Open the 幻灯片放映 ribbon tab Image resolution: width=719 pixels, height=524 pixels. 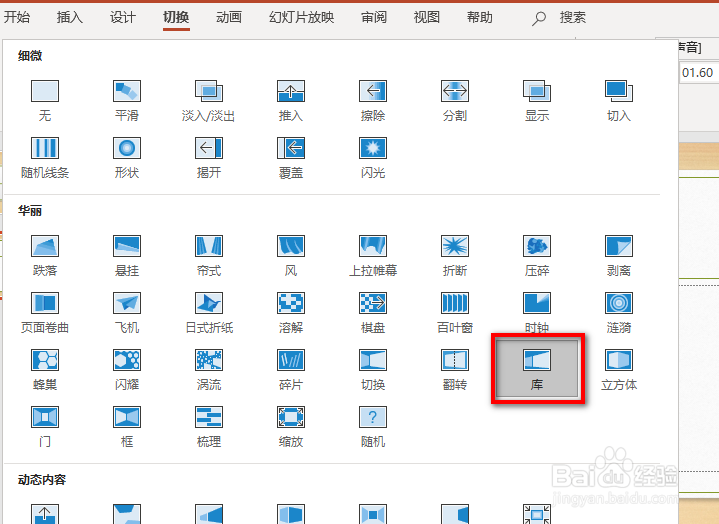301,17
